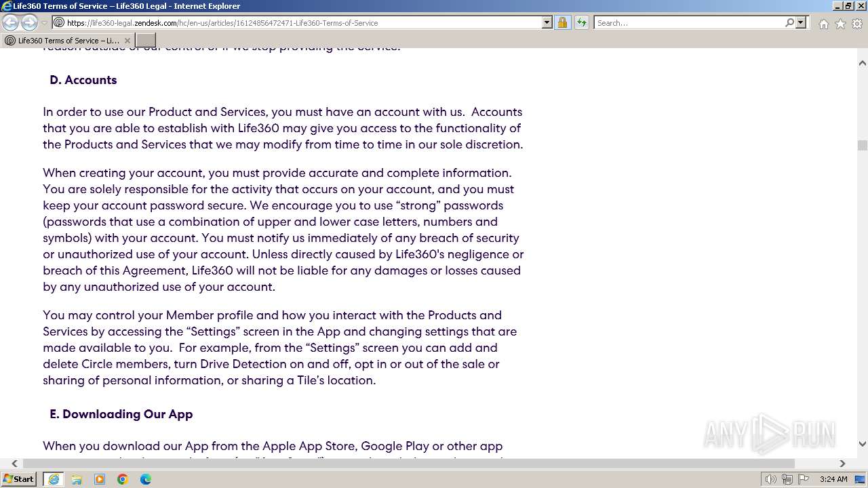Click paragraph starting "In order to use our Product"
The height and width of the screenshot is (488, 868).
point(283,128)
